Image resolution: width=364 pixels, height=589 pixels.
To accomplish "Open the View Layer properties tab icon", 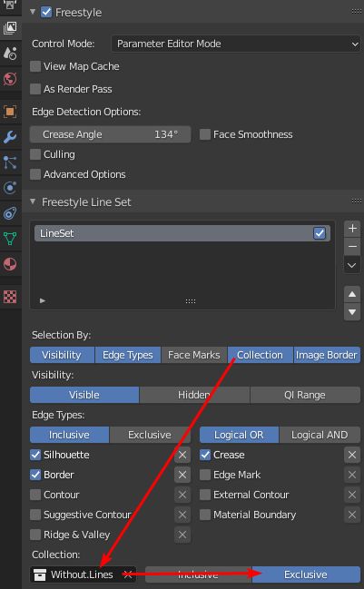I will pos(10,28).
